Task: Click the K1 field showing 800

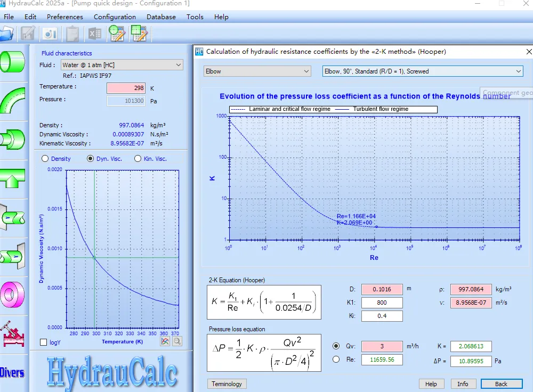Action: tap(382, 303)
